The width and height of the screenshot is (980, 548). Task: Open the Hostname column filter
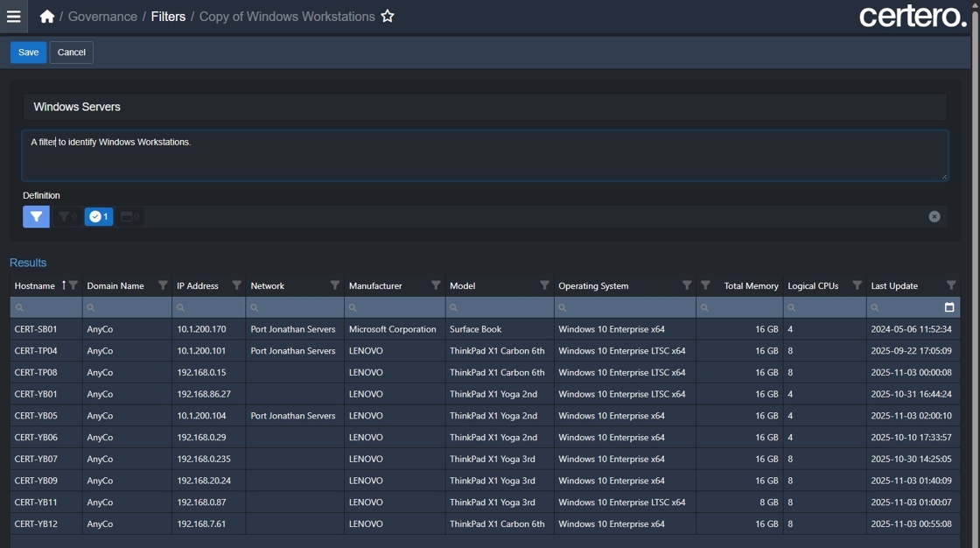pos(73,285)
